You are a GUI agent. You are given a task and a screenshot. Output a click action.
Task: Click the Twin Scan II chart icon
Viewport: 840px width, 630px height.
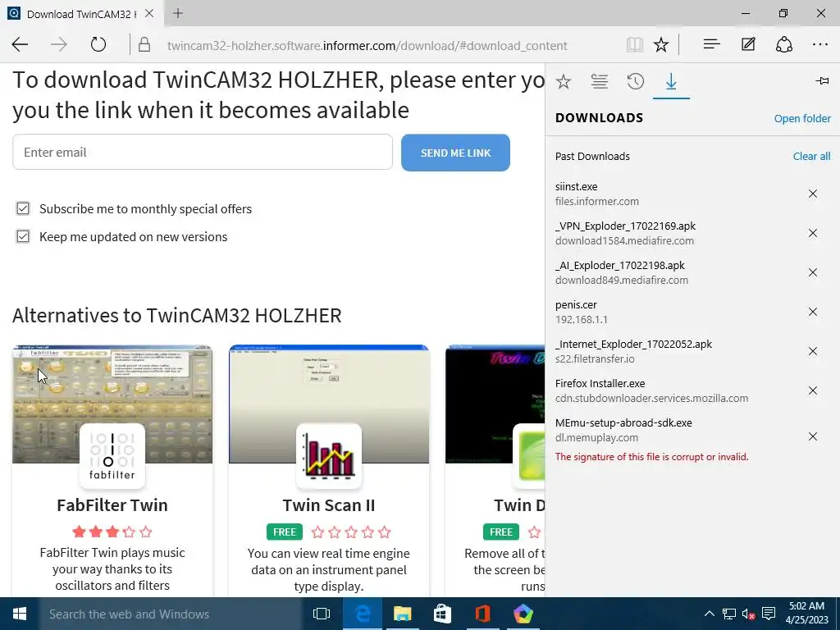tap(328, 456)
